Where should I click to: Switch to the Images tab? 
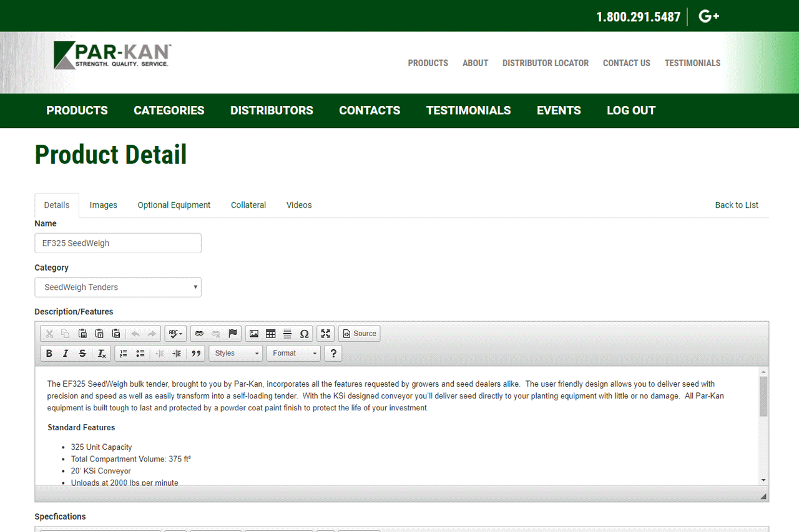click(104, 205)
